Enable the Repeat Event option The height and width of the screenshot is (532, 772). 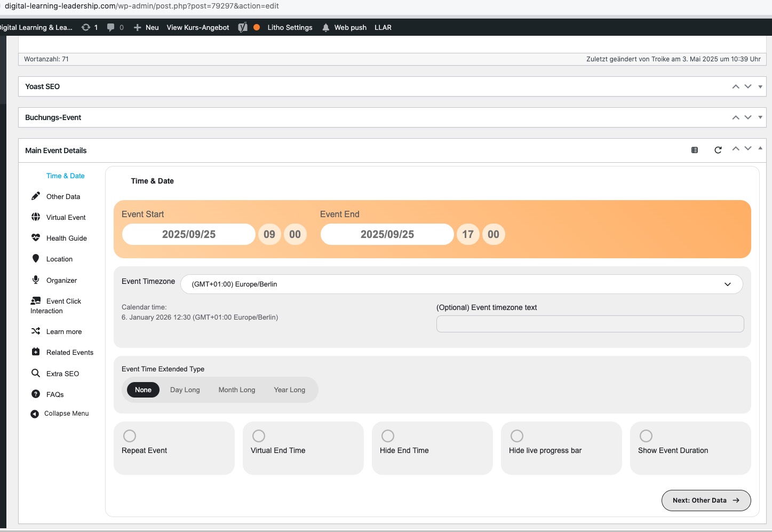130,436
